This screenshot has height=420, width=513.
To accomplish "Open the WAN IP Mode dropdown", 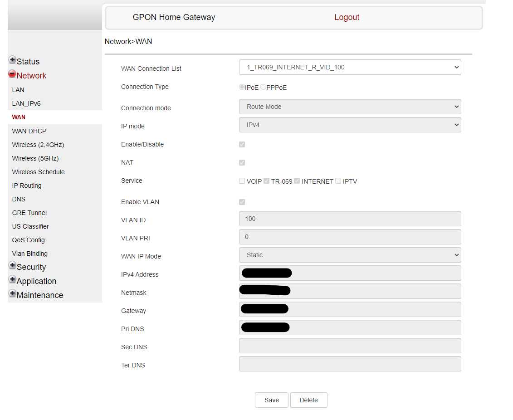I will pos(350,255).
